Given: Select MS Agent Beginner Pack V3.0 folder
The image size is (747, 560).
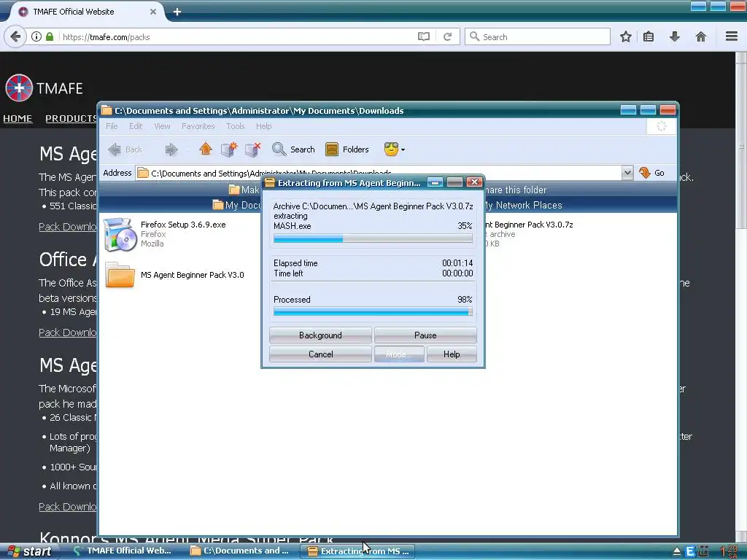Looking at the screenshot, I should point(174,275).
